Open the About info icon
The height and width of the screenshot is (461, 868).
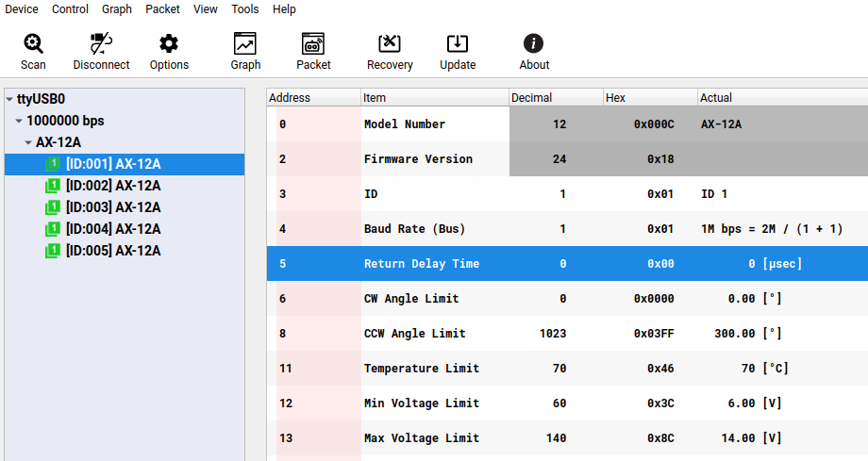coord(534,43)
